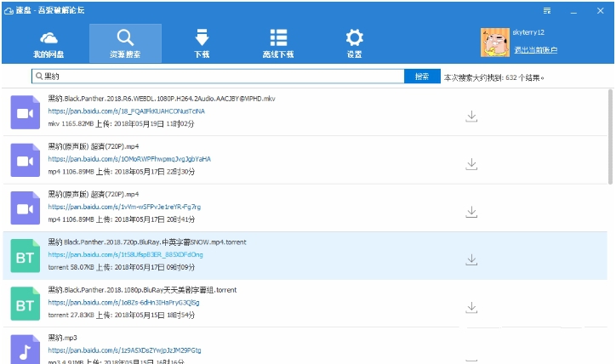616x364 pixels.
Task: Download the mp4 uploaded at 22时30分
Action: 471,164
